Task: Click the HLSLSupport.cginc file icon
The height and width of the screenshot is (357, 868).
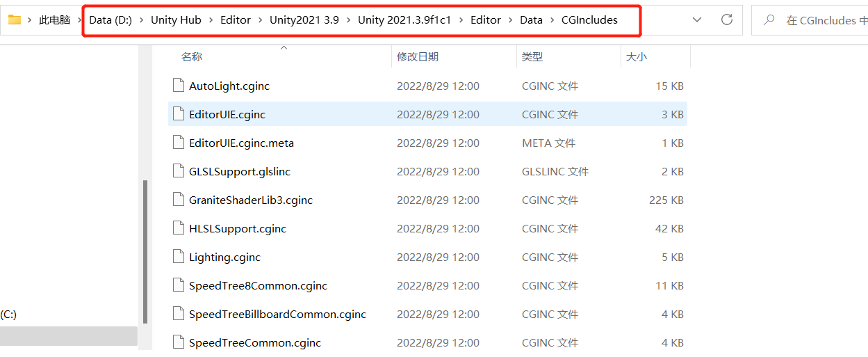Action: 179,228
